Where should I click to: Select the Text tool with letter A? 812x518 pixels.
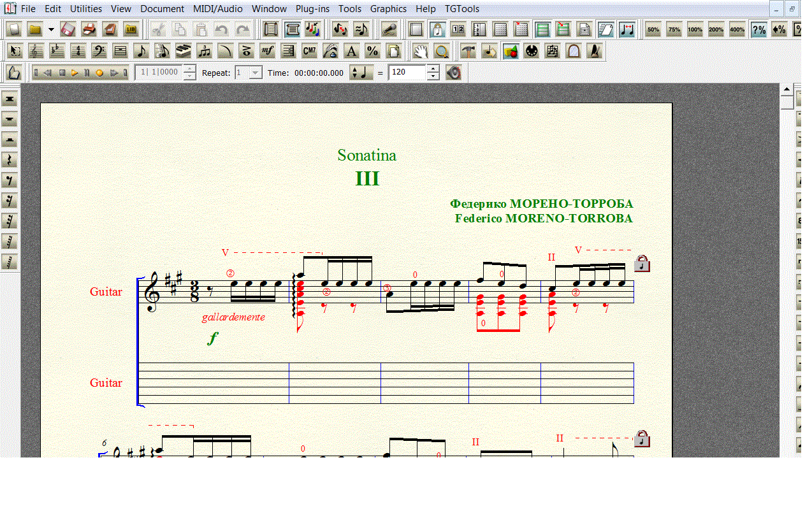[351, 51]
